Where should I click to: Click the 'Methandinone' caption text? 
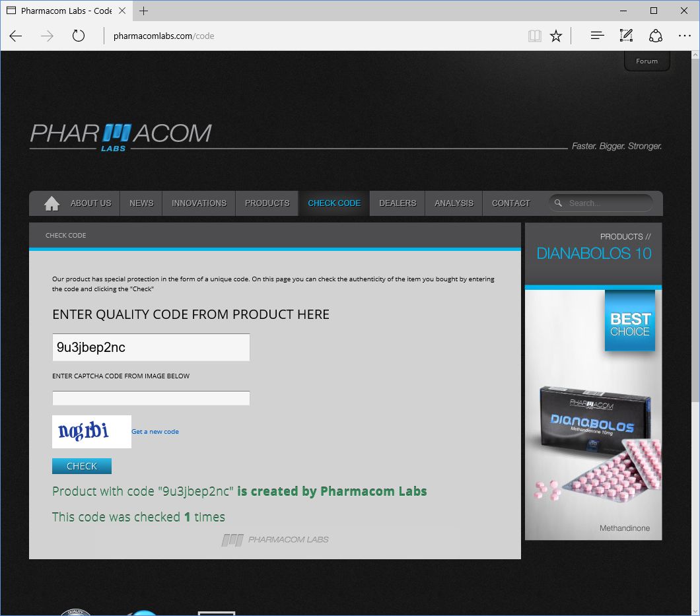[625, 528]
